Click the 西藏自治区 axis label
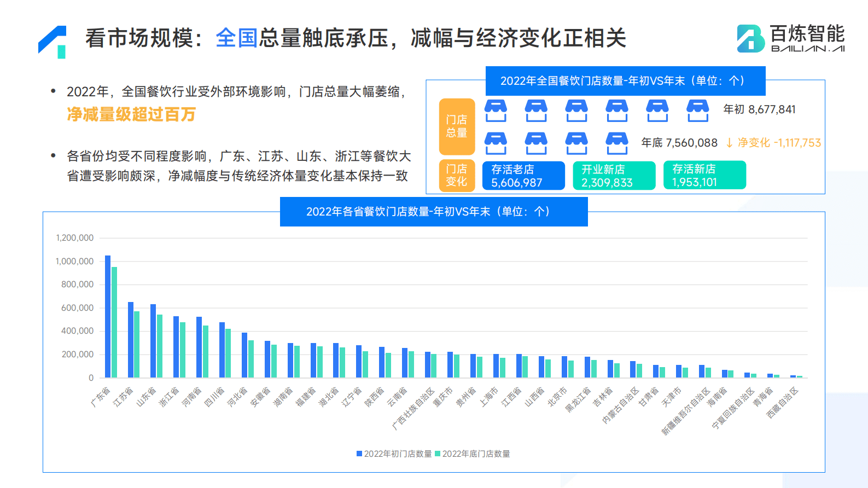The image size is (868, 488). 783,403
